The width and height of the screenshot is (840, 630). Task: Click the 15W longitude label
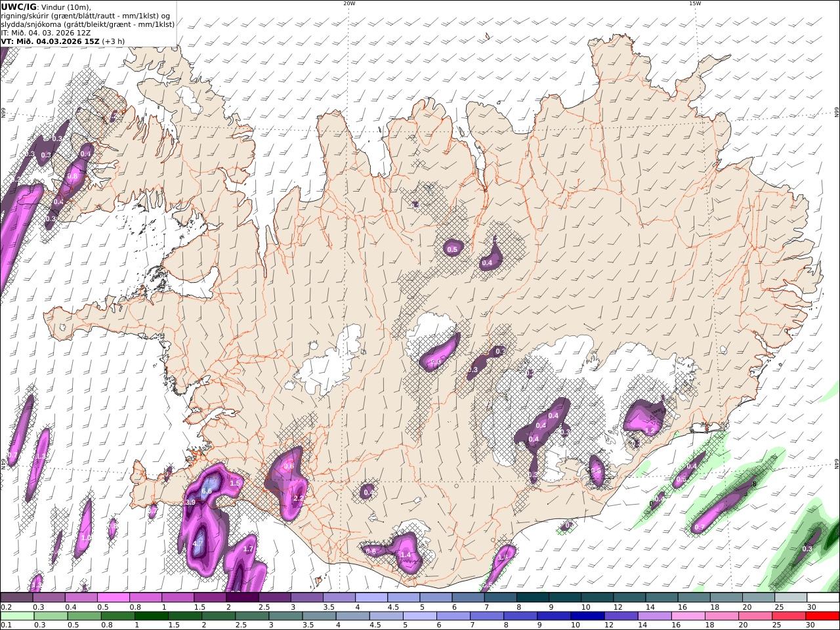pyautogui.click(x=695, y=3)
